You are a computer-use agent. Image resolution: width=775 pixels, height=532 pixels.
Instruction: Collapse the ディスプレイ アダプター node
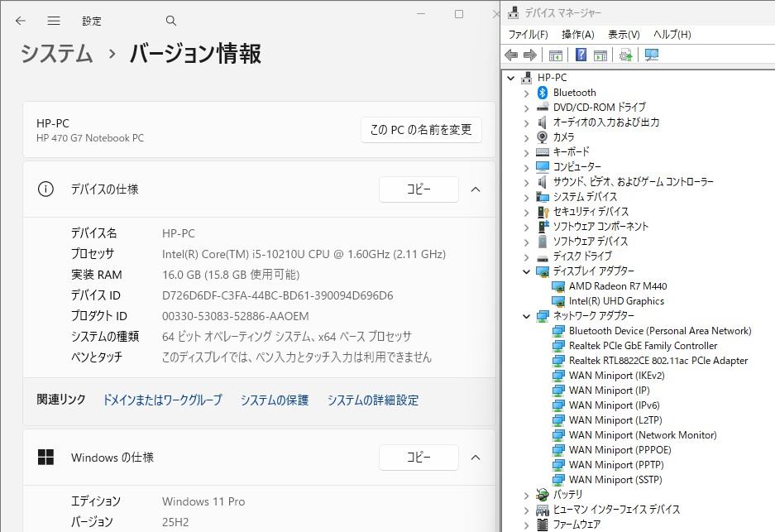pos(526,271)
